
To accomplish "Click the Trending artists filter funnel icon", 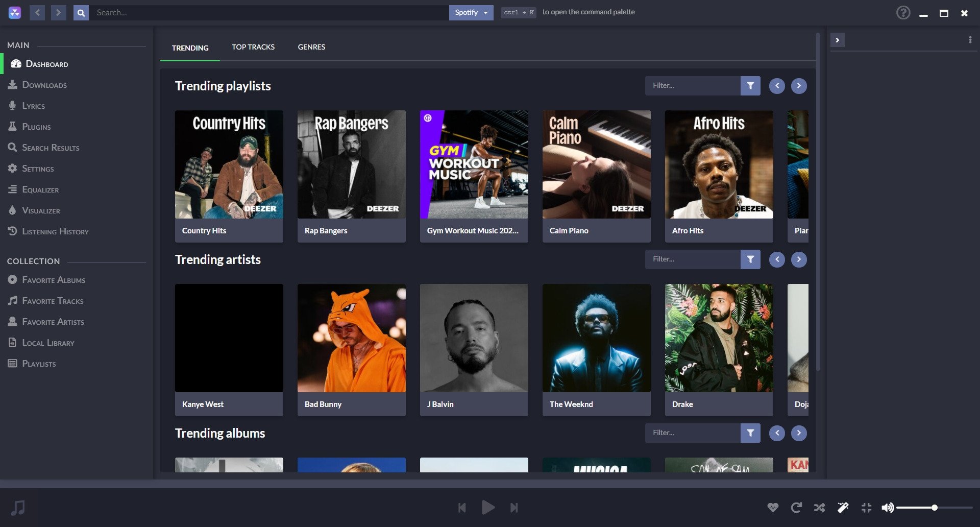I will pos(750,259).
